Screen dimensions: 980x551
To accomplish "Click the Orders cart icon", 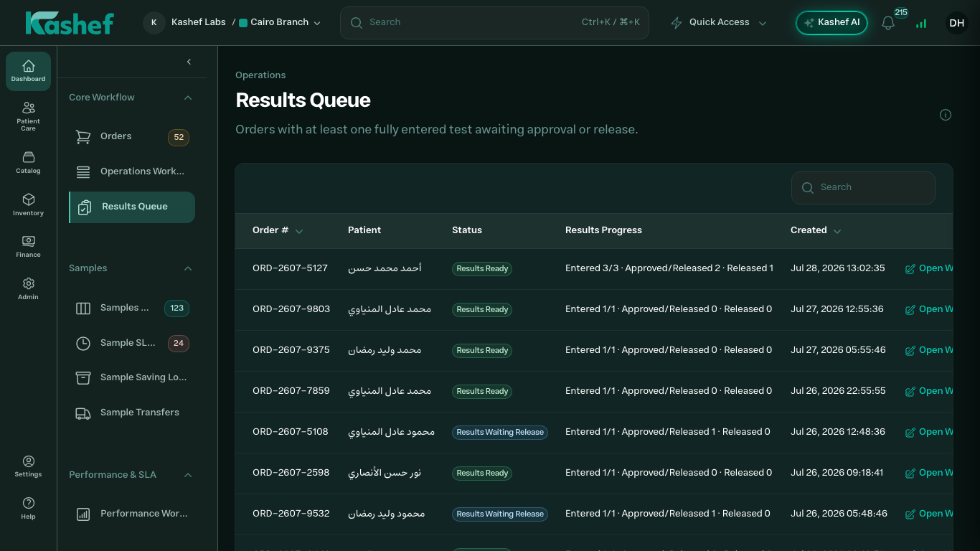I will point(83,136).
